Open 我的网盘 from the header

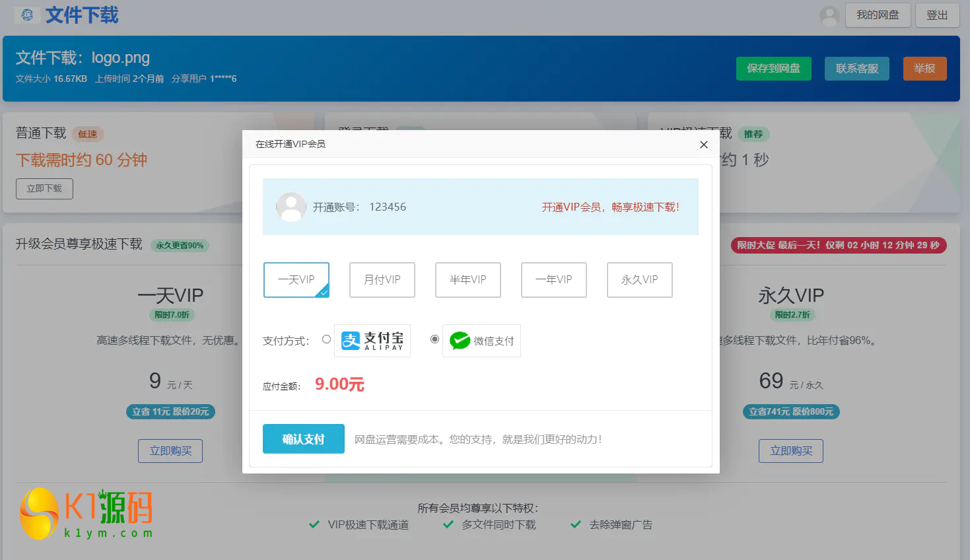[x=878, y=15]
